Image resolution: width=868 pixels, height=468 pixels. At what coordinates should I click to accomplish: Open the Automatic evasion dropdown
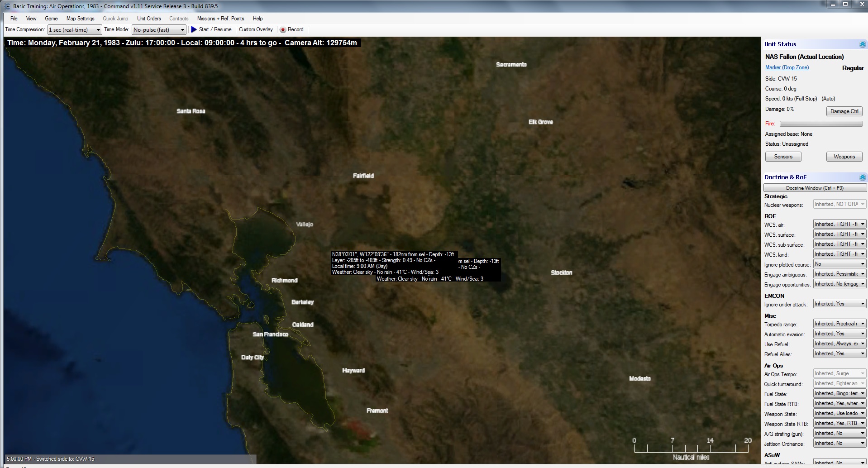pos(839,334)
